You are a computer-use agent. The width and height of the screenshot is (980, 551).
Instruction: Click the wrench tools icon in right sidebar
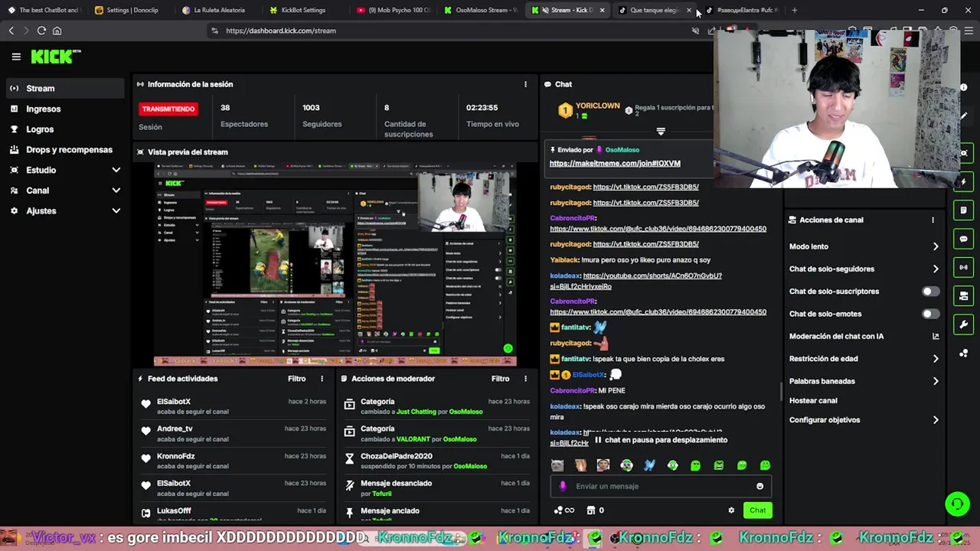[964, 324]
